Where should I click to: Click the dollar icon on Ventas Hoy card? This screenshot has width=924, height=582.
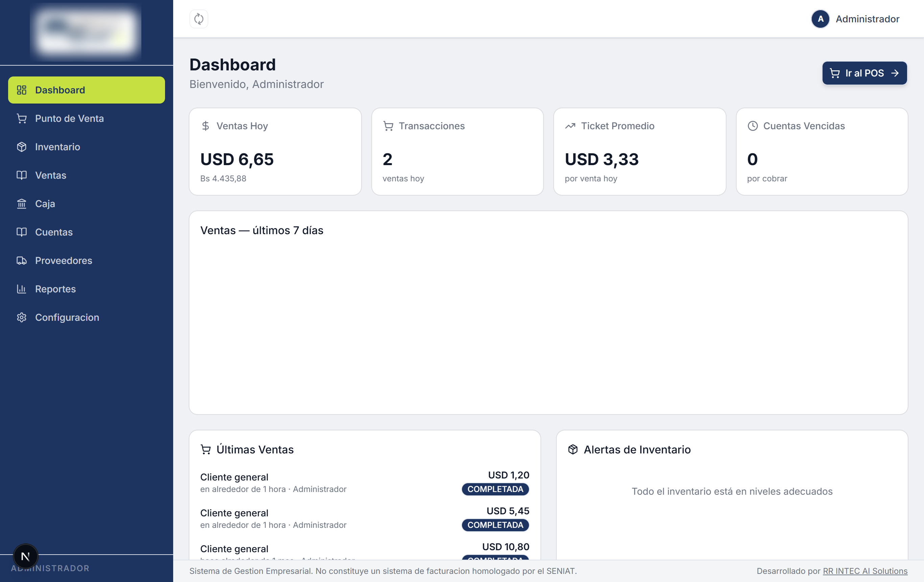206,126
